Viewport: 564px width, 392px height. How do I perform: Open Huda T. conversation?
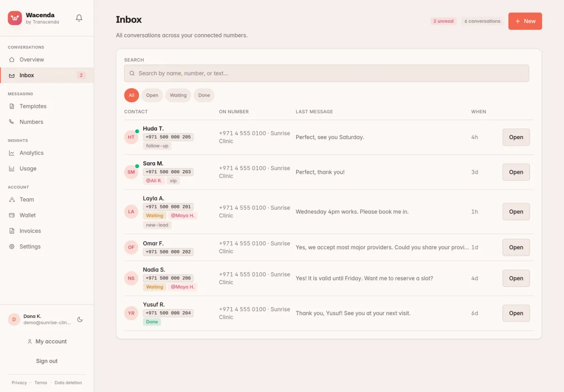[x=516, y=137]
